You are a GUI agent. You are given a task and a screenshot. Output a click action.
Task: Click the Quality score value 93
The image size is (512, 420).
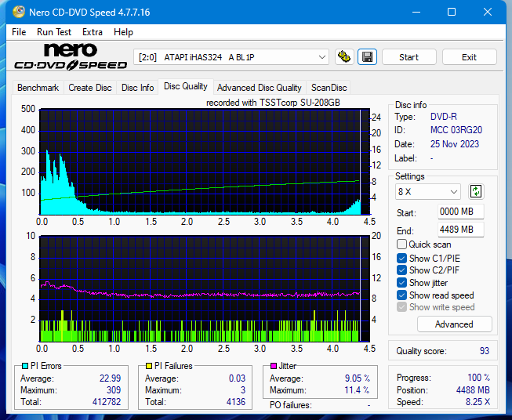point(485,351)
